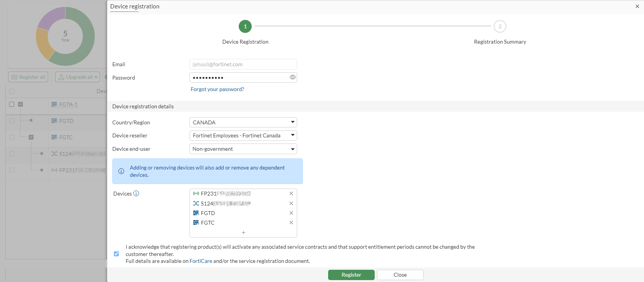Image resolution: width=644 pixels, height=282 pixels.
Task: Click the plus icon to add device
Action: pyautogui.click(x=243, y=233)
